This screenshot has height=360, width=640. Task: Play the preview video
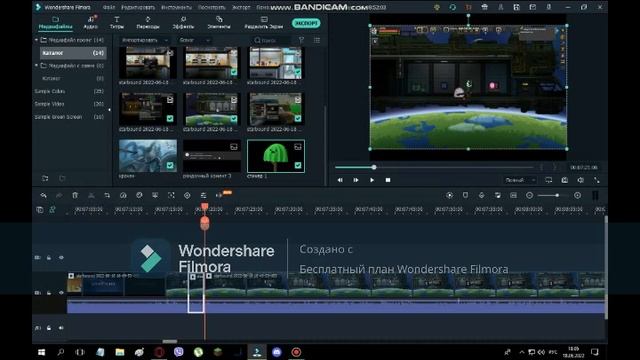coord(372,180)
